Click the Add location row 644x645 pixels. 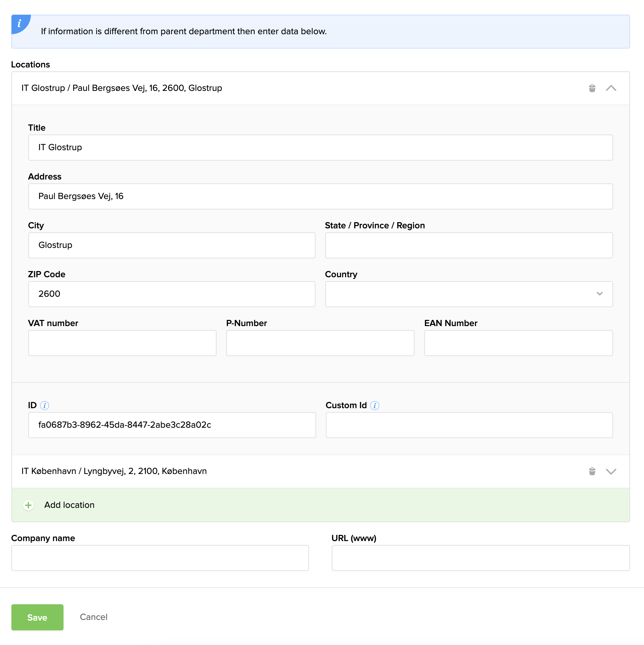pyautogui.click(x=69, y=505)
